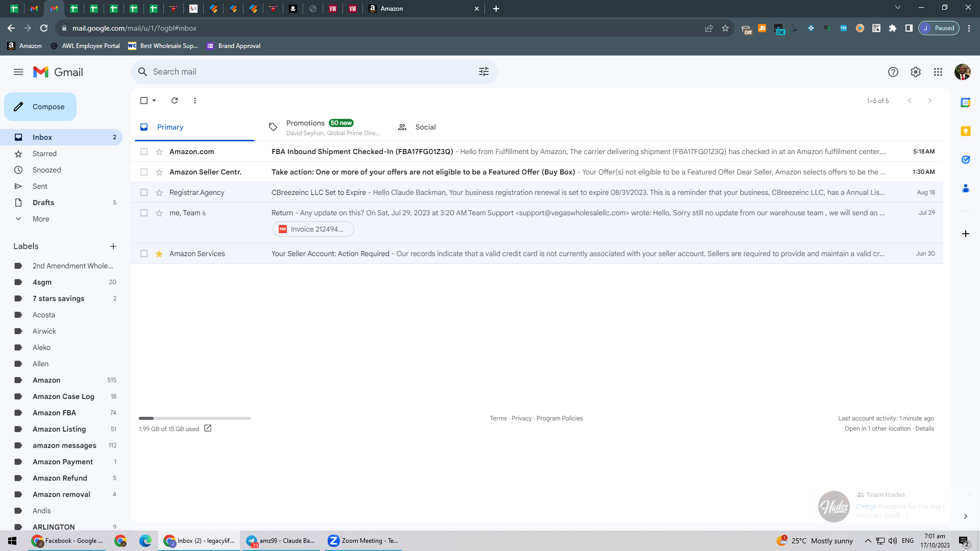
Task: Reload the page in Chrome
Action: coord(44,28)
